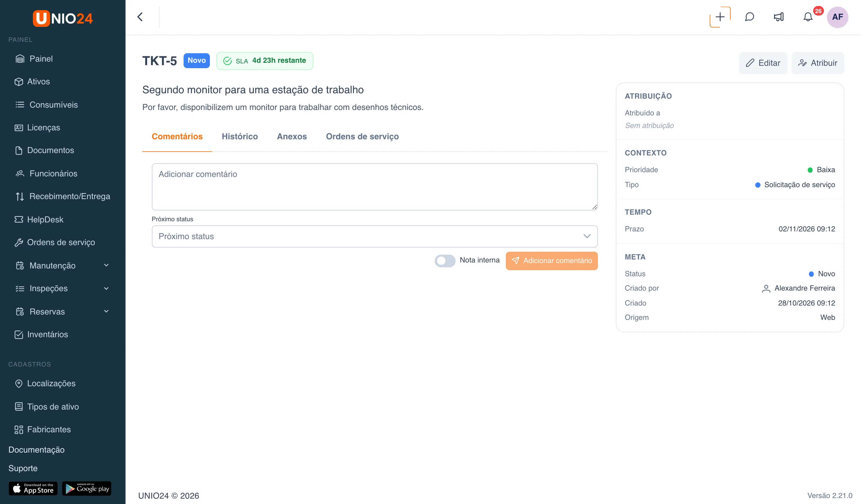Click the SLA 4d 23h restante badge

click(x=265, y=61)
